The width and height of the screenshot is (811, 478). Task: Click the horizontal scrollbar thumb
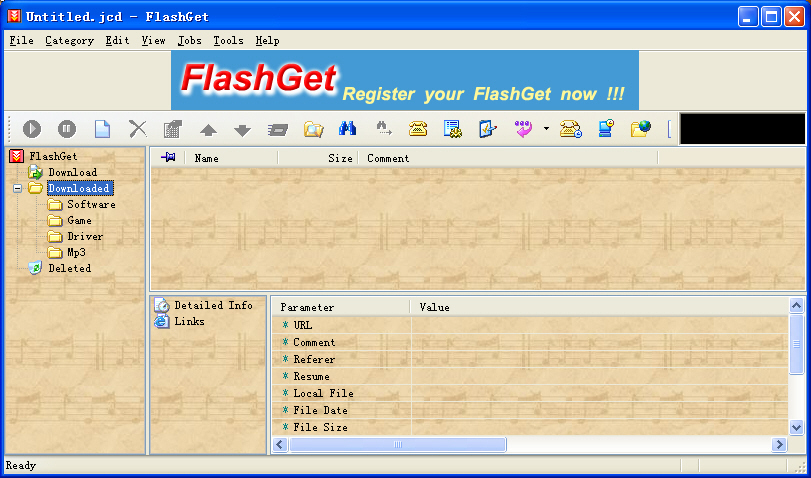click(x=397, y=444)
